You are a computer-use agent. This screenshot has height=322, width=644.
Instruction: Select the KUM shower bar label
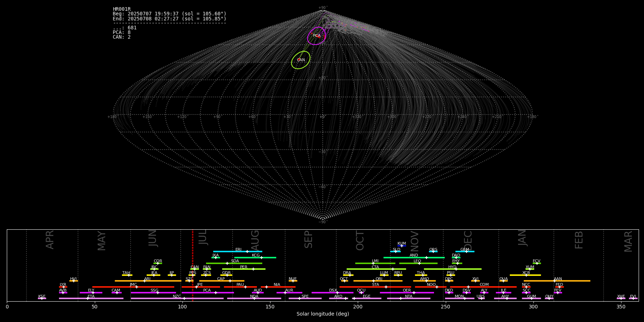tap(402, 244)
